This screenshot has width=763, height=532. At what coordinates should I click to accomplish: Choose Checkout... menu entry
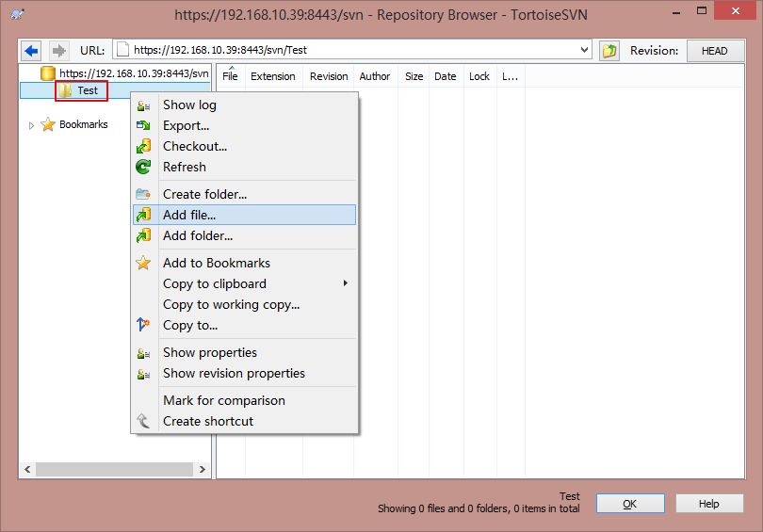pyautogui.click(x=244, y=146)
